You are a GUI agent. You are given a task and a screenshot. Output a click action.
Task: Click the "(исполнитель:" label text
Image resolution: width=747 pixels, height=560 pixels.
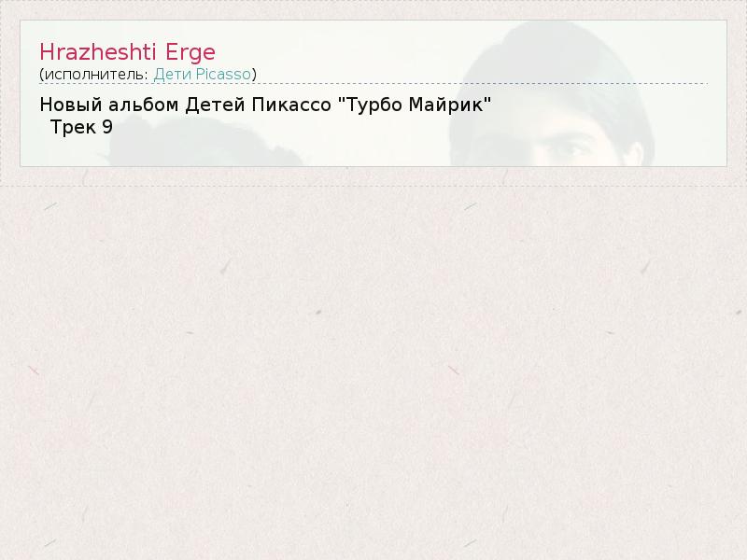(x=94, y=75)
